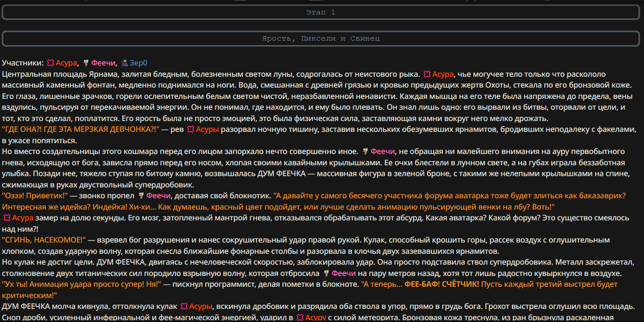Click the Феечи mention after «звонко пропел»
The height and width of the screenshot is (322, 644).
158,196
